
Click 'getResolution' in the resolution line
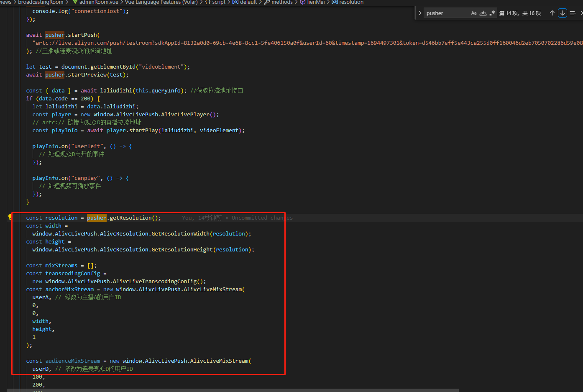130,218
